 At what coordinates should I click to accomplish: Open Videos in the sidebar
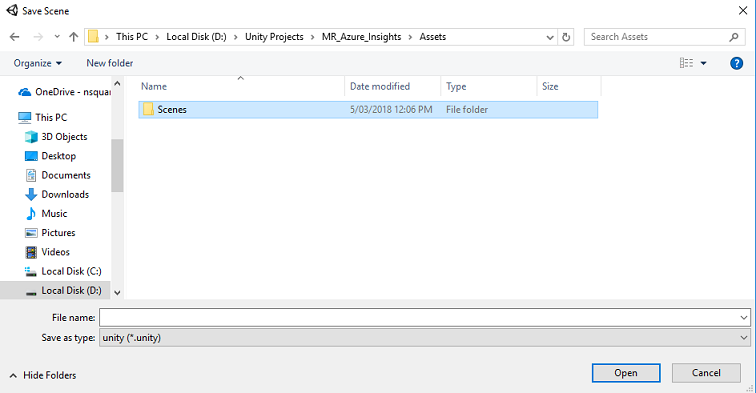click(47, 252)
